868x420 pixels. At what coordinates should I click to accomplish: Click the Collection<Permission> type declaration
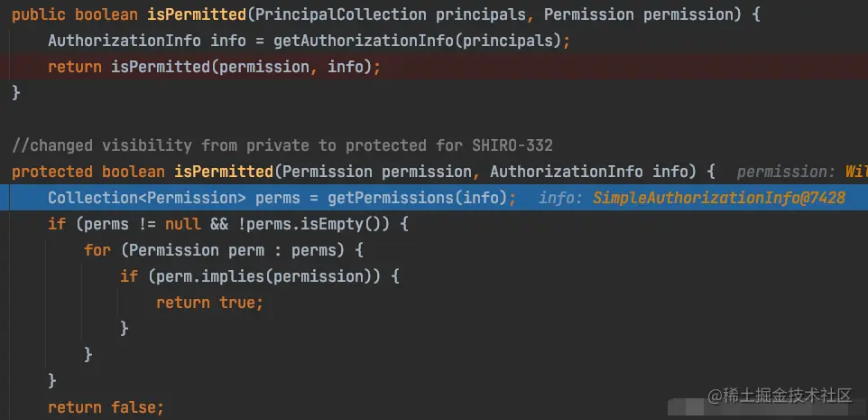coord(147,198)
